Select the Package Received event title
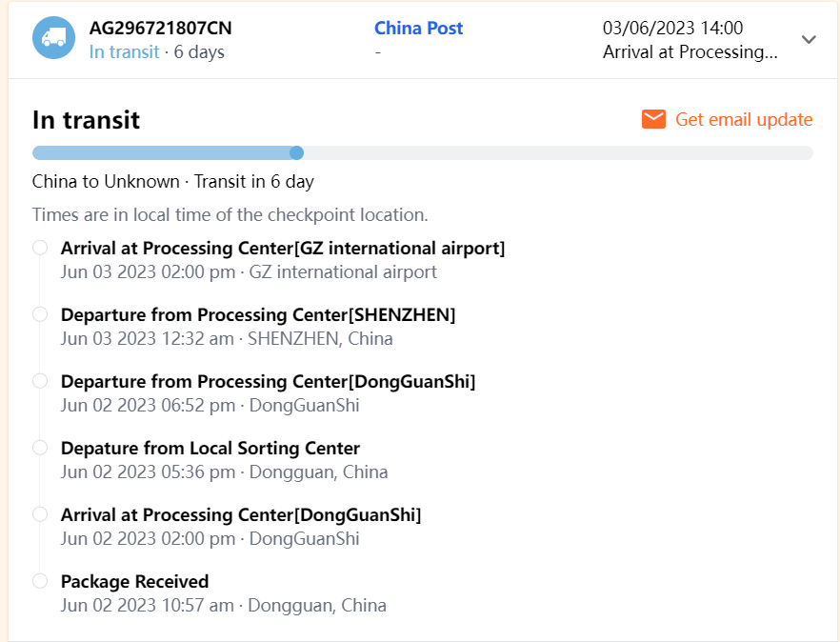Screen dimensions: 840x642 134,581
